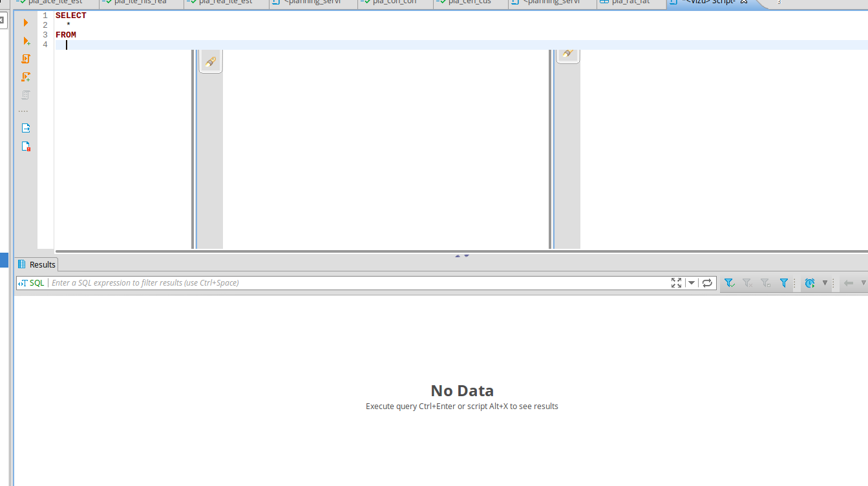Image resolution: width=868 pixels, height=486 pixels.
Task: Click the SQL filter expression input field
Action: point(259,282)
